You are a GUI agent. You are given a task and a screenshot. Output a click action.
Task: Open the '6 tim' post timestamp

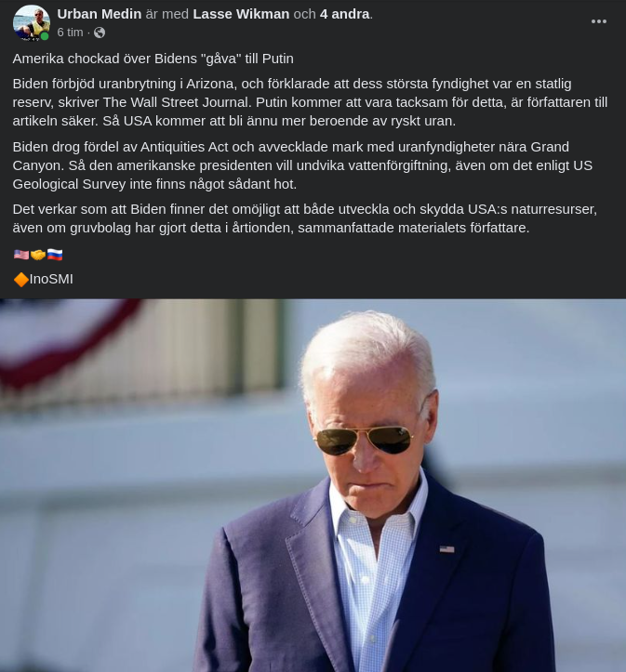[70, 33]
